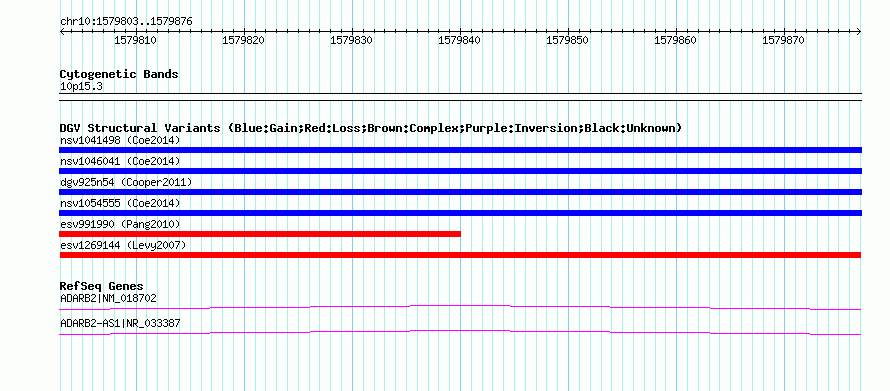Click the blue gain bar for nsv1041498
The image size is (890, 391).
[x=460, y=150]
